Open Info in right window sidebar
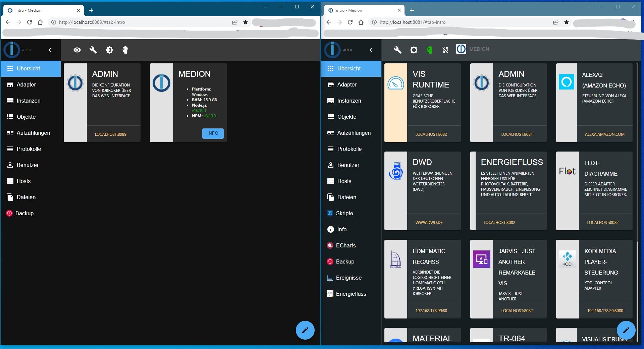The height and width of the screenshot is (349, 644). tap(351, 229)
